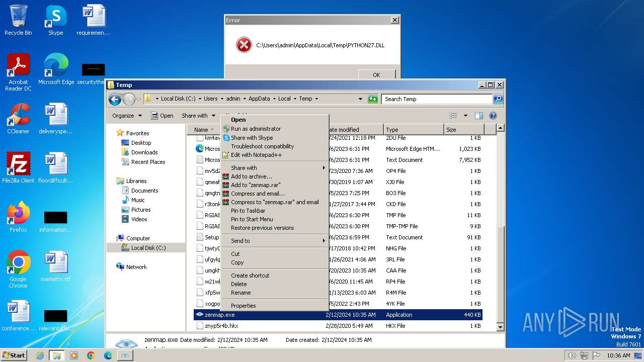Open Explorer help icon
The image size is (644, 362).
(493, 116)
